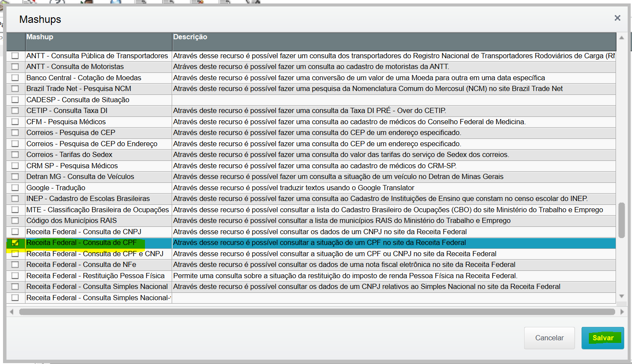Image resolution: width=632 pixels, height=364 pixels.
Task: Tick the Detran MG Consulta de Veículos checkbox
Action: pyautogui.click(x=15, y=177)
